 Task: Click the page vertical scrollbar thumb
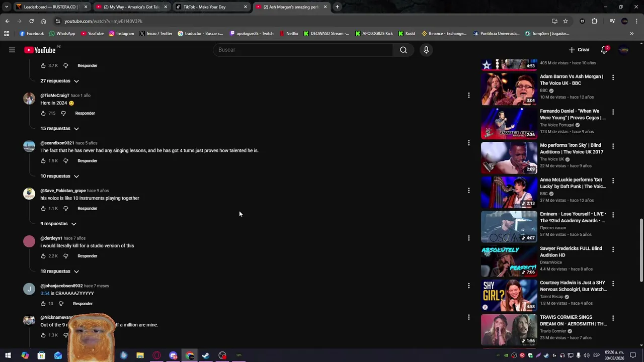pos(641,250)
